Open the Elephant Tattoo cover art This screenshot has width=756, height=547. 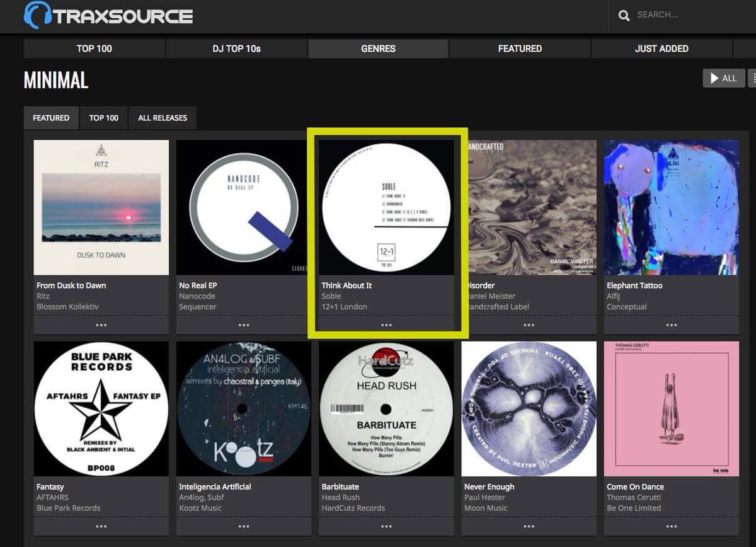point(672,207)
